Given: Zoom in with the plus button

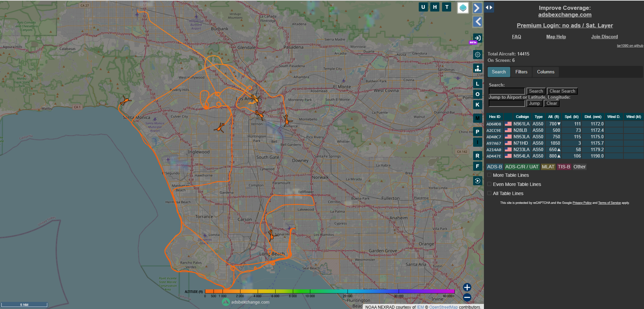Looking at the screenshot, I should [x=467, y=287].
